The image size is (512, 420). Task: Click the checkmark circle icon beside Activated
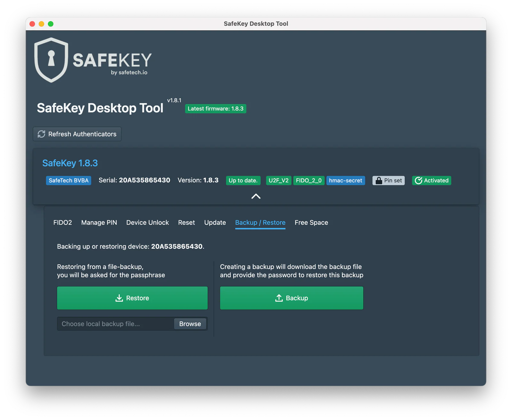[419, 181]
